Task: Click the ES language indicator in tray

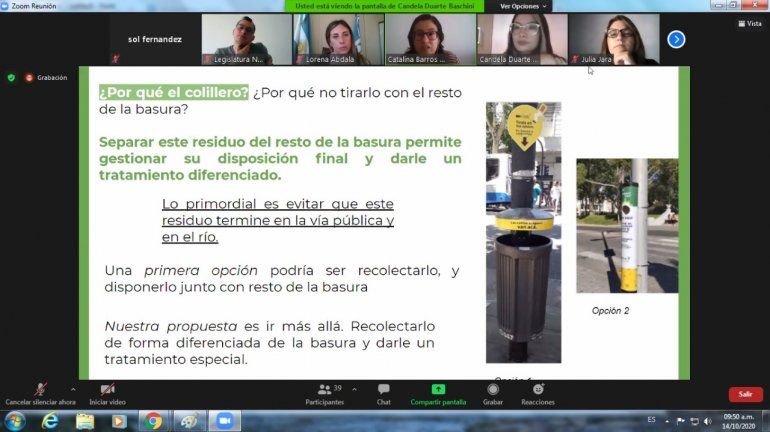Action: (651, 421)
